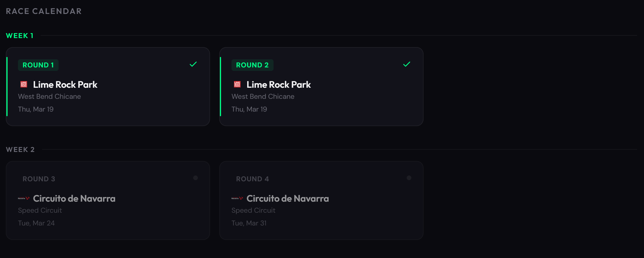Select the Week 2 section header
Viewport: 644px width, 258px height.
click(x=20, y=150)
